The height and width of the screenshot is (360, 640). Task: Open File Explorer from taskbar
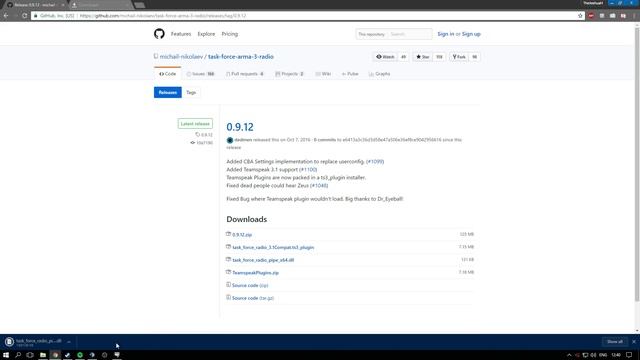42,355
